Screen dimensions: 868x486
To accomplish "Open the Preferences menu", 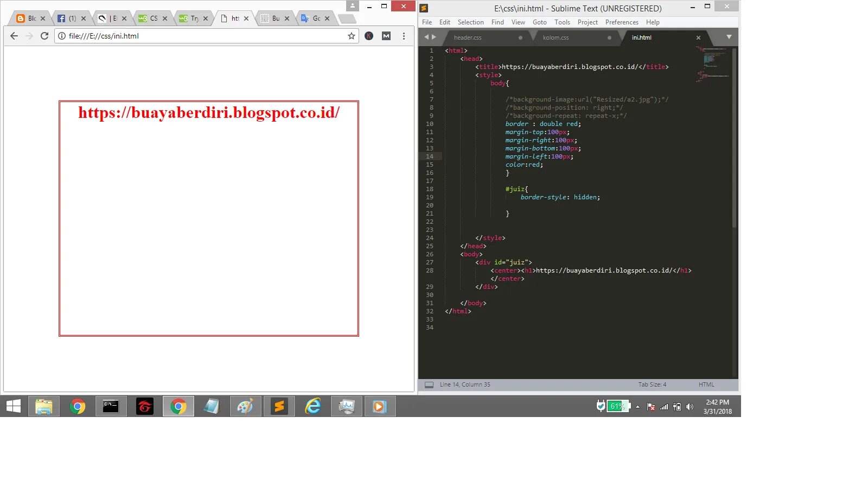I will [622, 22].
